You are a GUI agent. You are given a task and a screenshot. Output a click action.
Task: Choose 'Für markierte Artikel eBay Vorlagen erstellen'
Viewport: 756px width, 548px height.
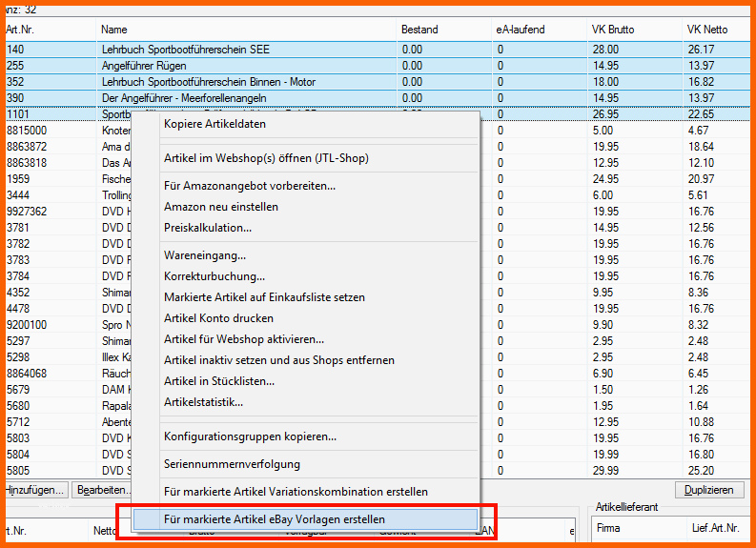coord(305,519)
